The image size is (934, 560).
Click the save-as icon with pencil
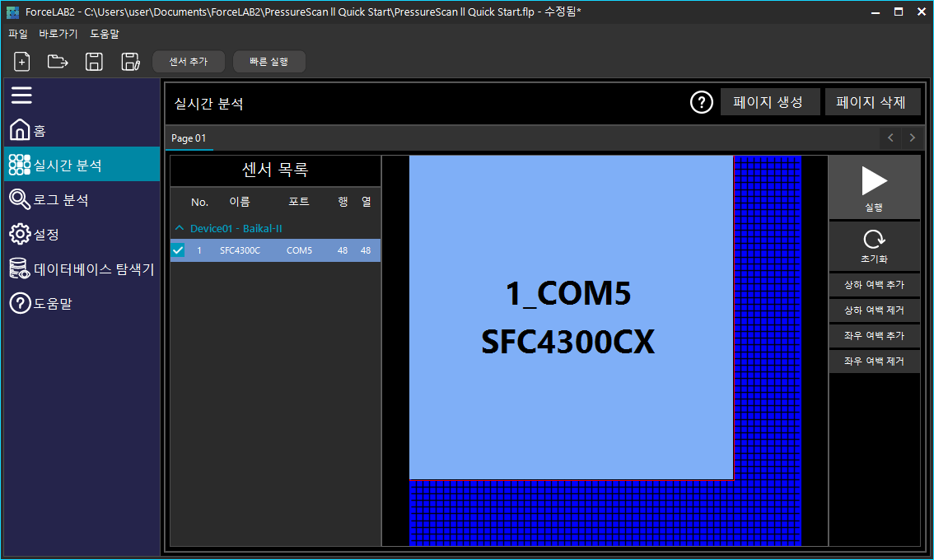pos(130,62)
